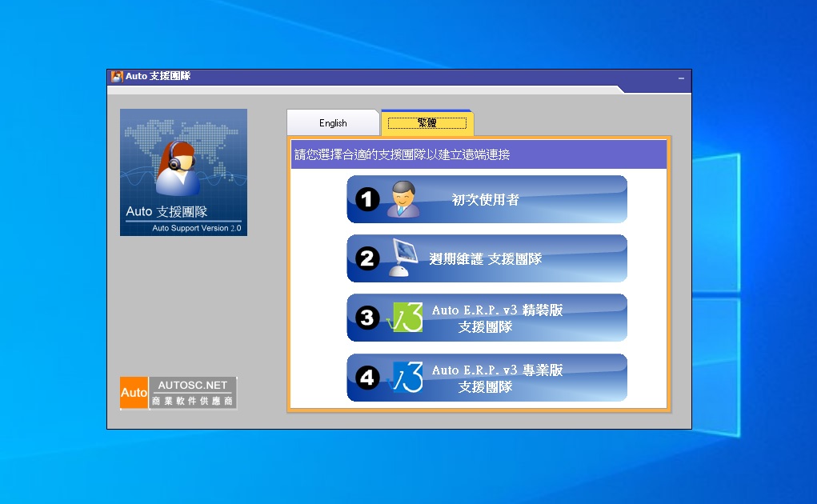Switch to the English language tab
Screen dimensions: 817x504
click(x=333, y=123)
